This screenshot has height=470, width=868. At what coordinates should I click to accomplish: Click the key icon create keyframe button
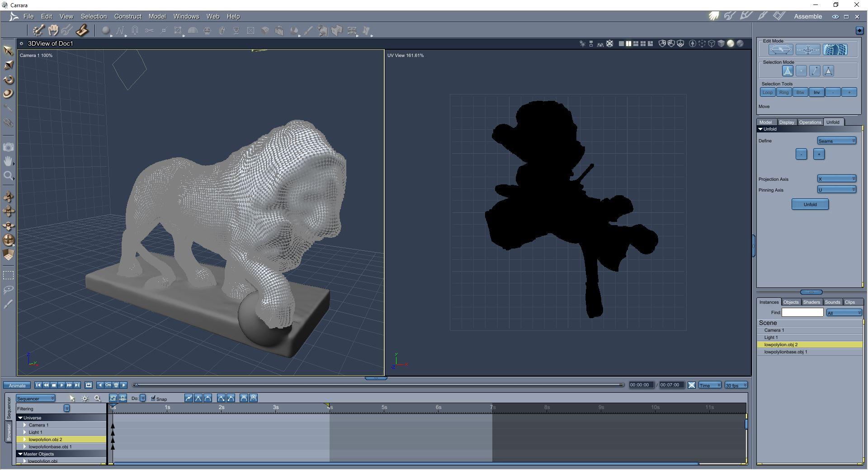pyautogui.click(x=108, y=385)
